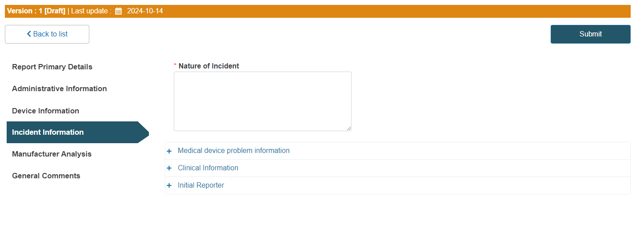Click the last update date 2024-10-14
Image resolution: width=644 pixels, height=249 pixels.
coord(145,11)
